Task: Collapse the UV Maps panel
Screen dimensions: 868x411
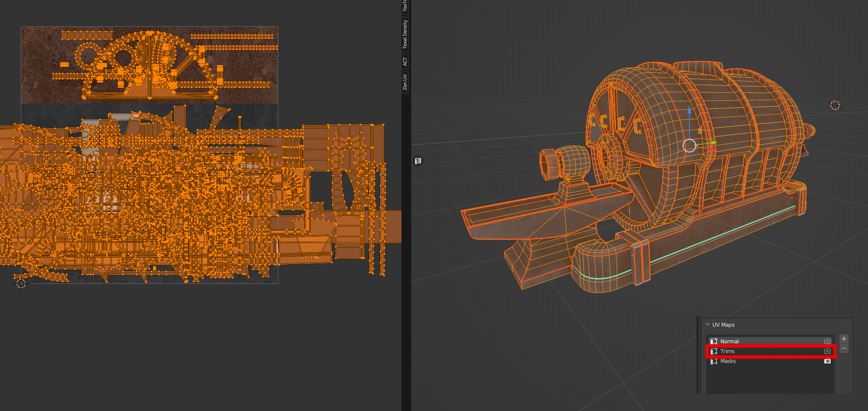Action: [708, 325]
